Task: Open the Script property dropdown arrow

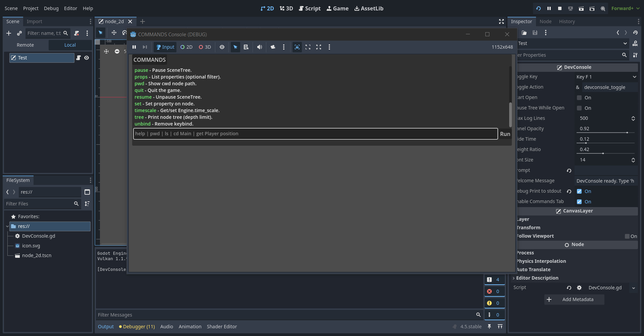Action: [633, 288]
